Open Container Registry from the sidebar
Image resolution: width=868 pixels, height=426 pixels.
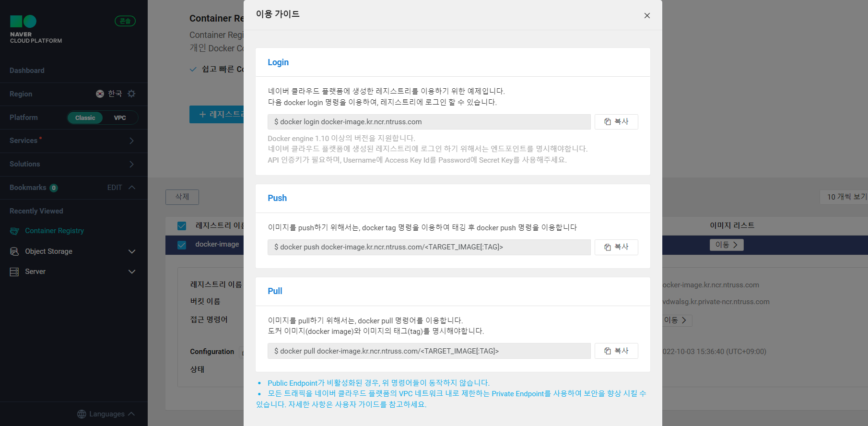pyautogui.click(x=54, y=231)
